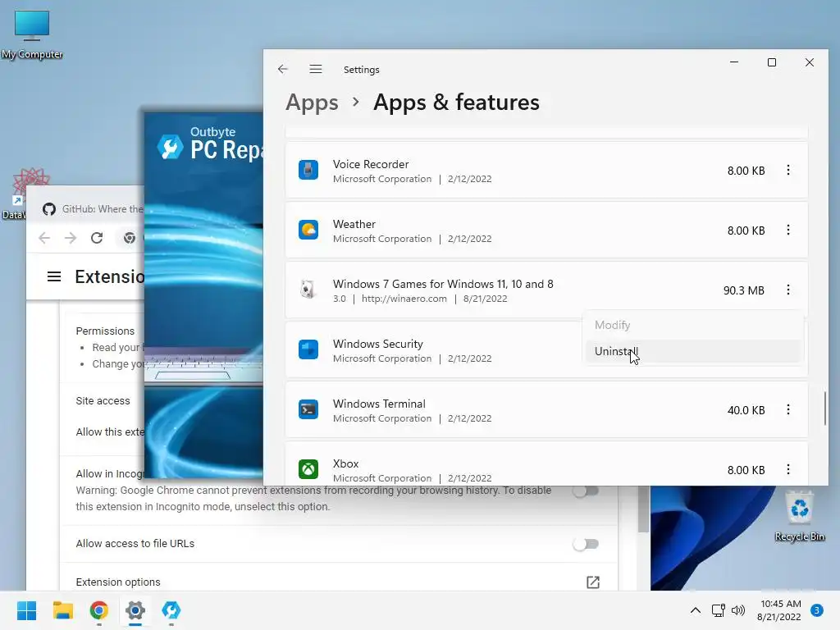Open the Settings hamburger navigation menu
Image resolution: width=840 pixels, height=630 pixels.
pos(316,69)
